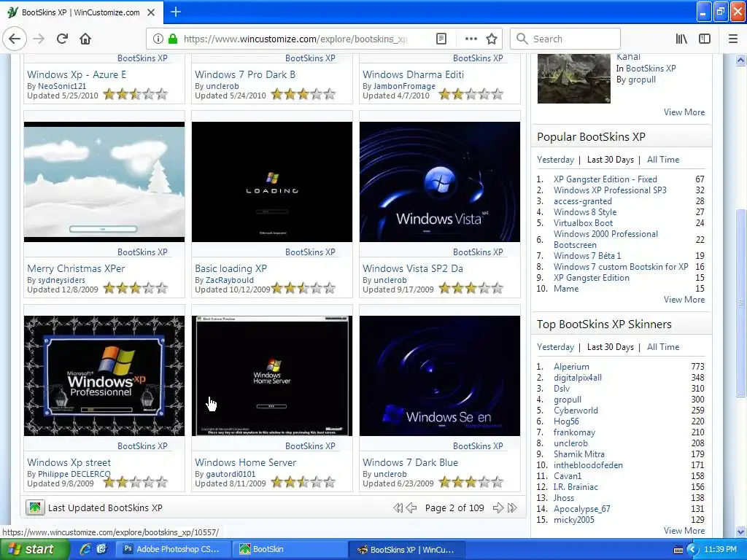747x560 pixels.
Task: View frankomay skinner profile
Action: point(574,432)
